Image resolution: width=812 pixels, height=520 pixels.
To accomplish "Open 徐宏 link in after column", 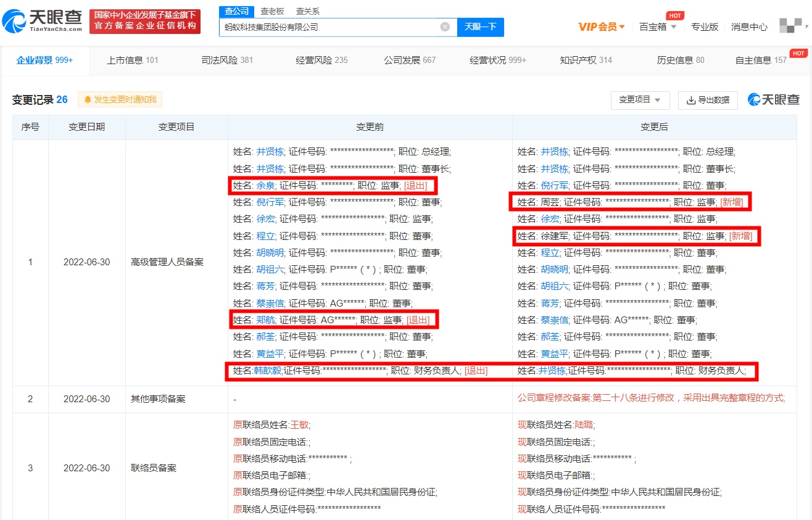I will click(x=550, y=218).
